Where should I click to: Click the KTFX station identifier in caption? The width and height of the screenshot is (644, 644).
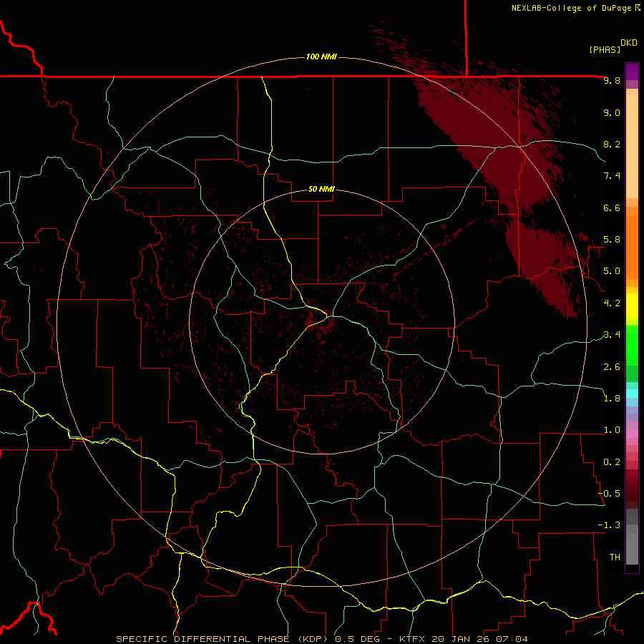411,639
